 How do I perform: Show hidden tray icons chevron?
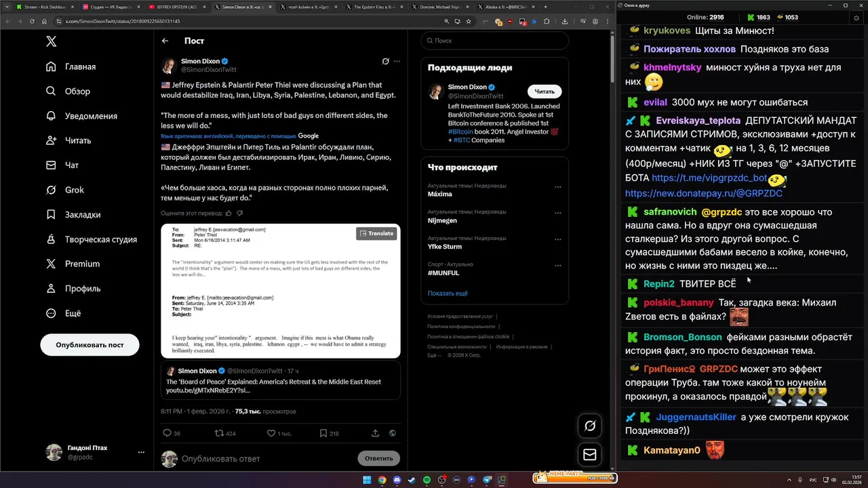tap(788, 480)
